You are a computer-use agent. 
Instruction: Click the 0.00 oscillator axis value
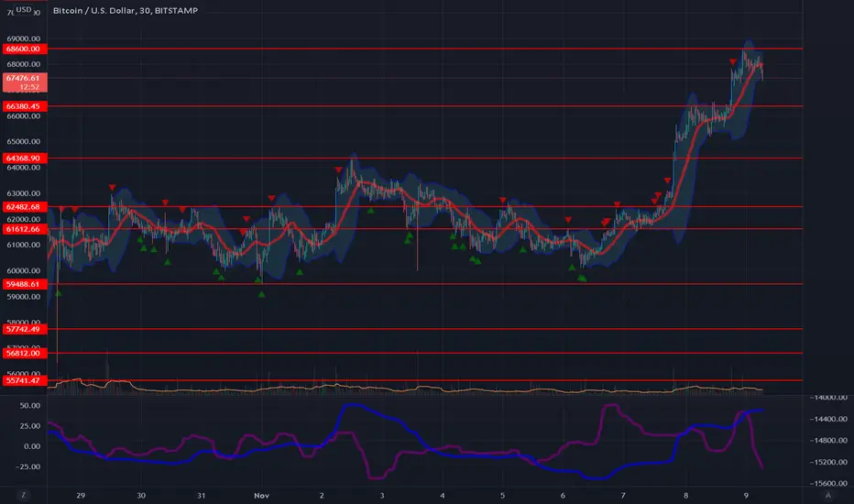[x=31, y=445]
